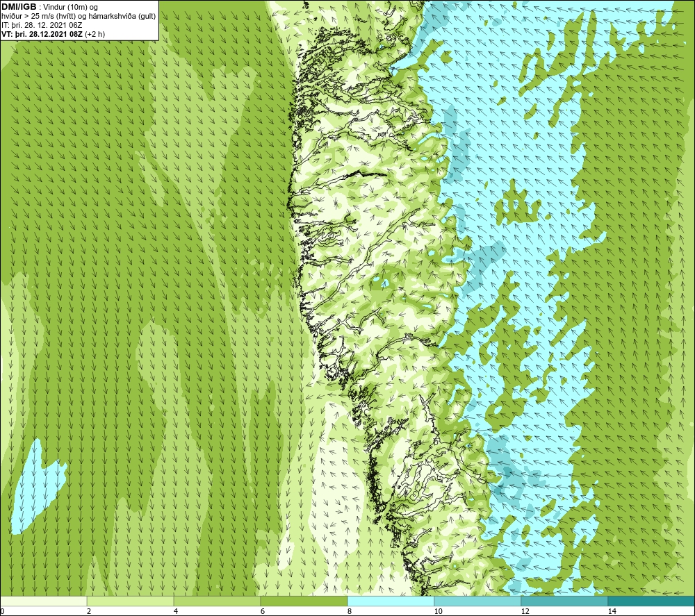695x616 pixels.
Task: Click the "(+2 h)" forecast offset text
Action: click(x=95, y=34)
